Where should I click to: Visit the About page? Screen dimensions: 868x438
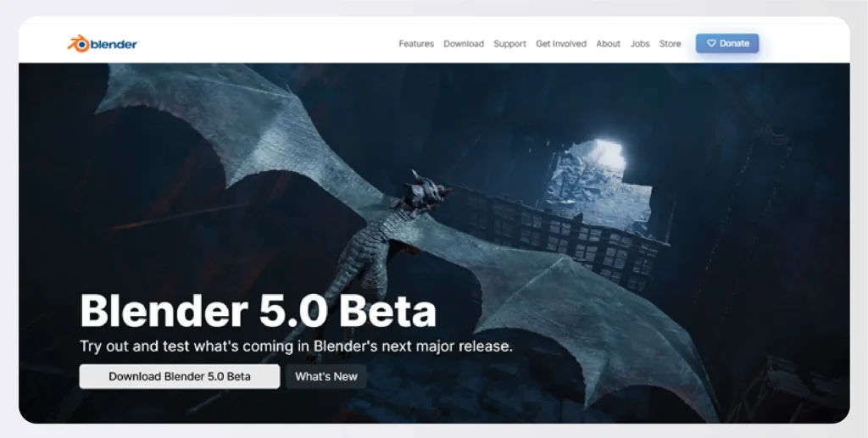tap(608, 44)
